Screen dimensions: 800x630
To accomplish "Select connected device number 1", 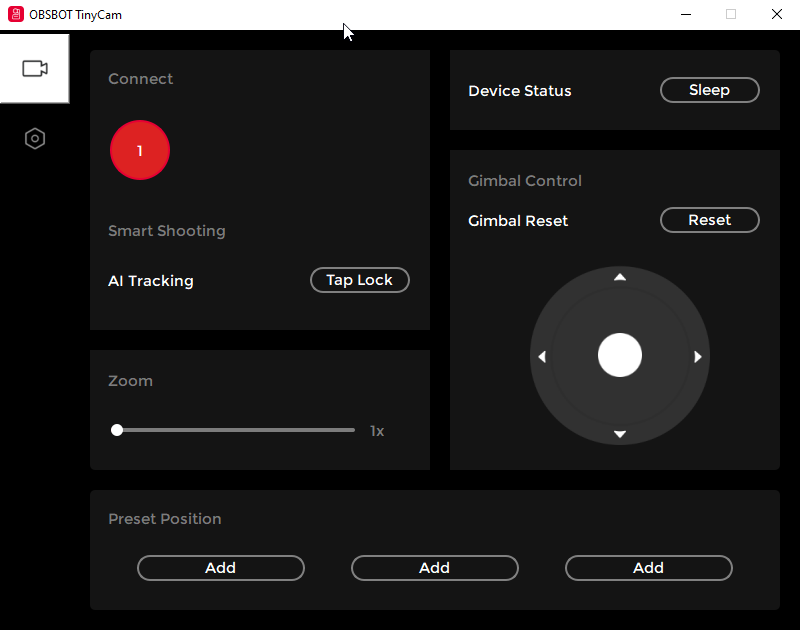I will pyautogui.click(x=140, y=150).
